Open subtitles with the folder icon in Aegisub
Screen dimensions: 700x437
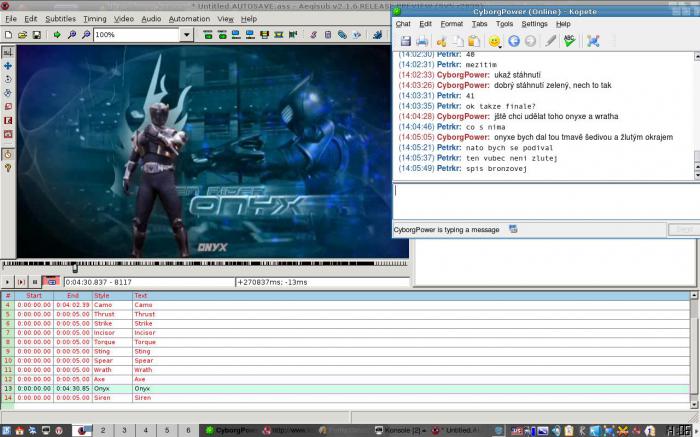click(x=22, y=34)
